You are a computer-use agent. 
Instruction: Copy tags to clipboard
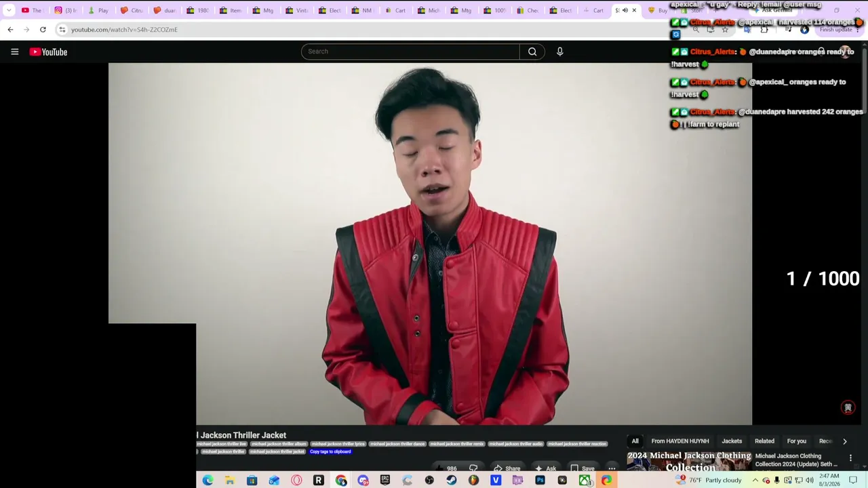pos(330,451)
